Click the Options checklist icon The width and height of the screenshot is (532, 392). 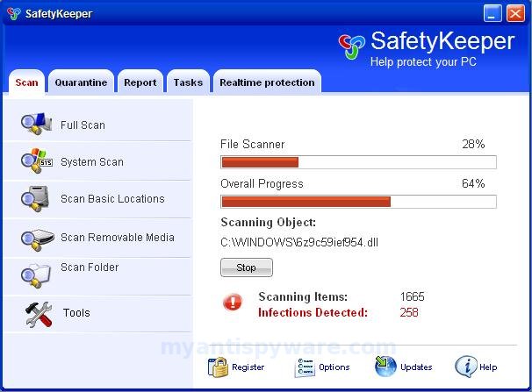tap(305, 367)
